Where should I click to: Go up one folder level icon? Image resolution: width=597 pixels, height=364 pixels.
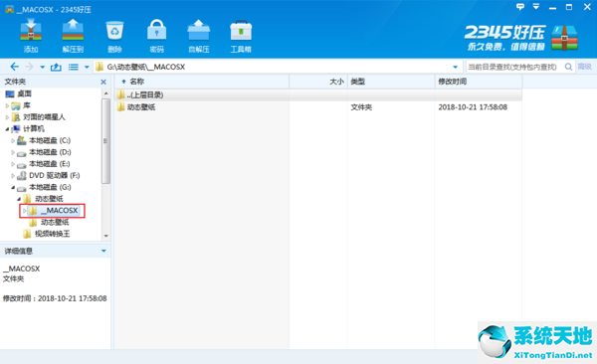click(56, 67)
